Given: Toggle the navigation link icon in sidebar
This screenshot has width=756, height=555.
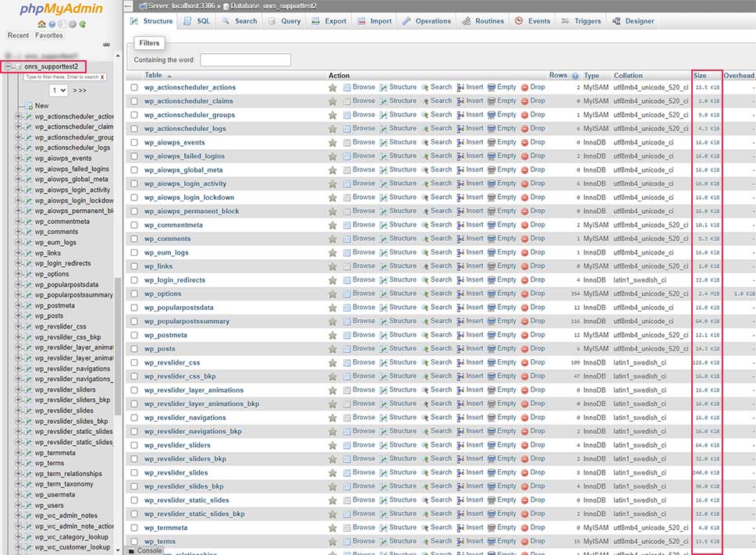Looking at the screenshot, I should pos(107,44).
